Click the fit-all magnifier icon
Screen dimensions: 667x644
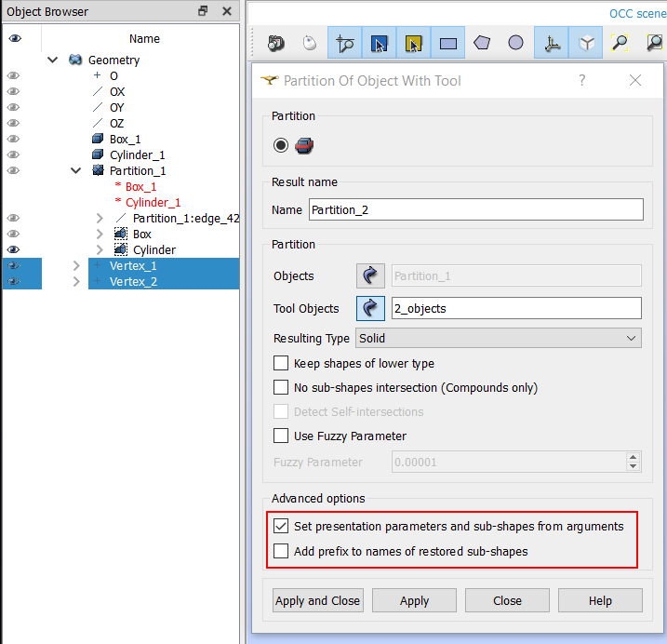620,43
